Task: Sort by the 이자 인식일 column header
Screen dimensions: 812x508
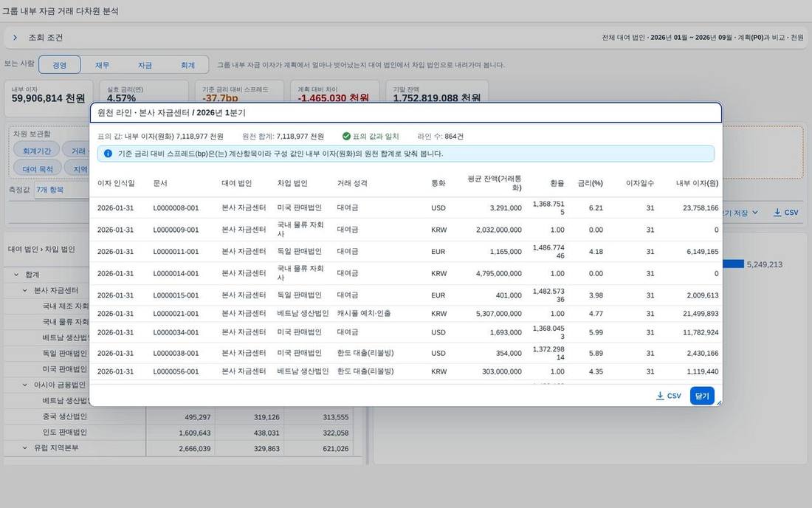Action: (116, 183)
